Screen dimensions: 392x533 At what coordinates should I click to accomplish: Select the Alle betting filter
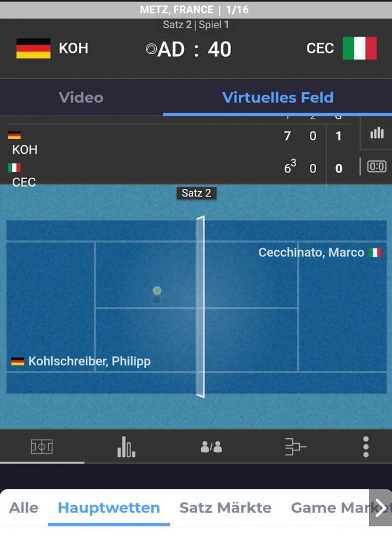[x=24, y=508]
